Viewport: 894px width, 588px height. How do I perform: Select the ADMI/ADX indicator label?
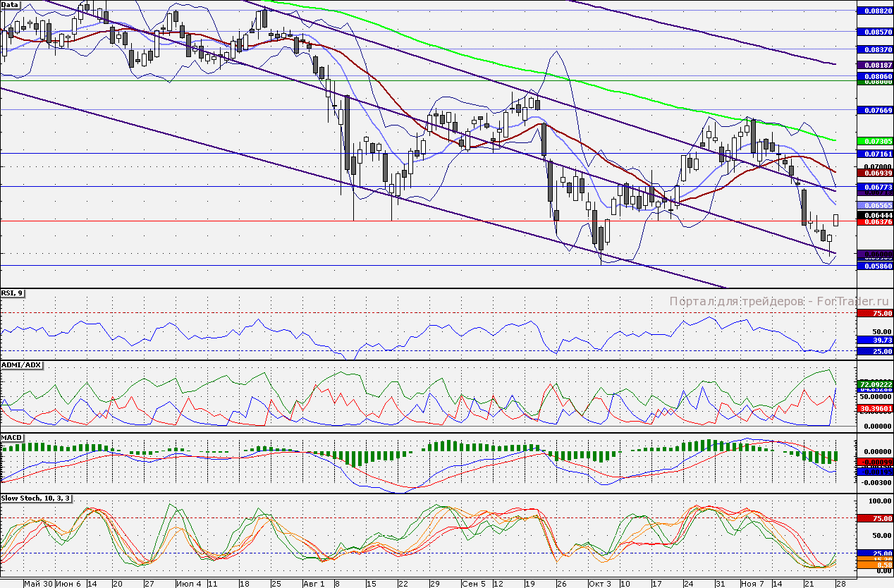21,365
